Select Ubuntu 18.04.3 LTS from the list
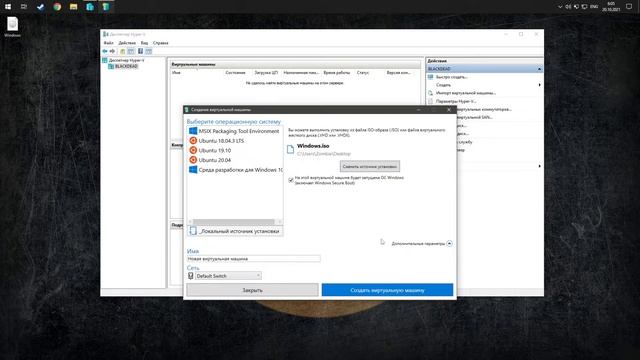The height and width of the screenshot is (360, 640). (235, 141)
